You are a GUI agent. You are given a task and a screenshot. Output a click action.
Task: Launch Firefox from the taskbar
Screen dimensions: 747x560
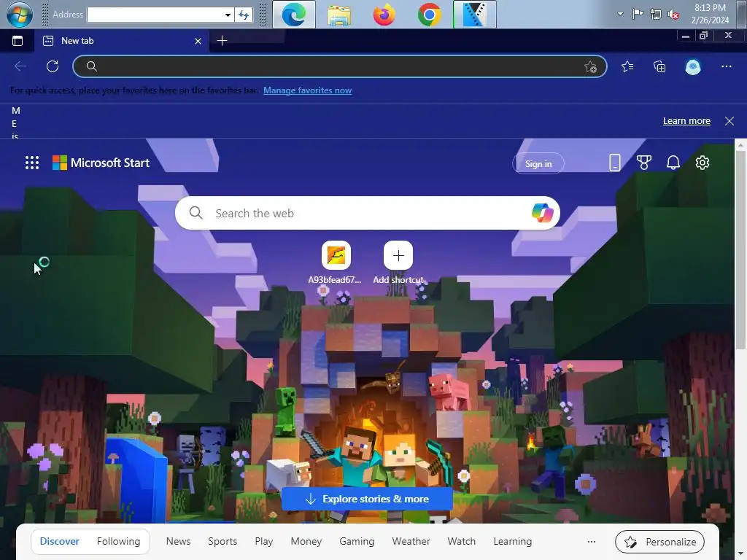click(x=384, y=15)
